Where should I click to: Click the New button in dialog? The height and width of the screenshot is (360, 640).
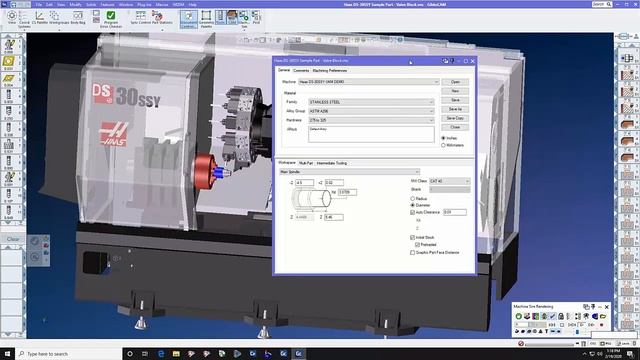tap(455, 91)
